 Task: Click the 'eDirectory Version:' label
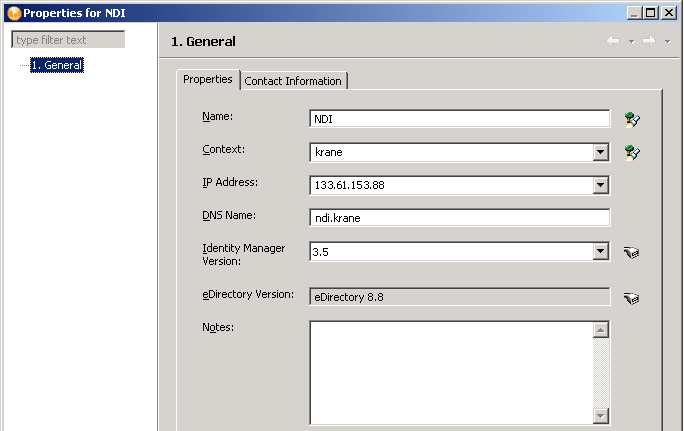248,294
